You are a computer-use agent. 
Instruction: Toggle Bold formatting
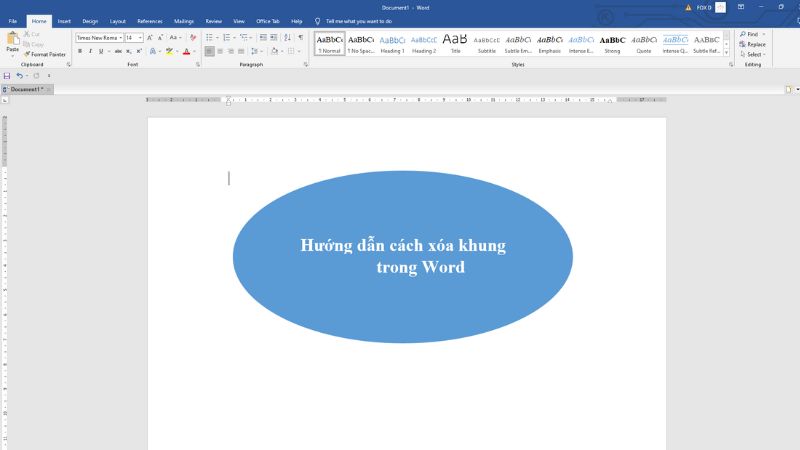[x=80, y=51]
